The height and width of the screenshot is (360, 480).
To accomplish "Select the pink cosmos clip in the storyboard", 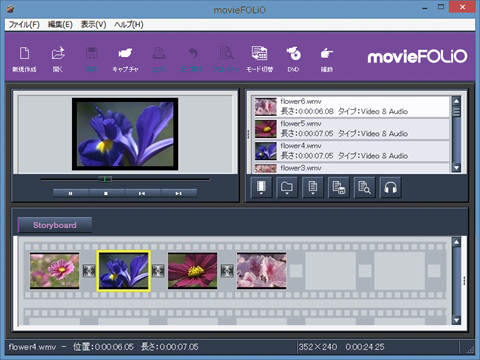I will coord(55,271).
